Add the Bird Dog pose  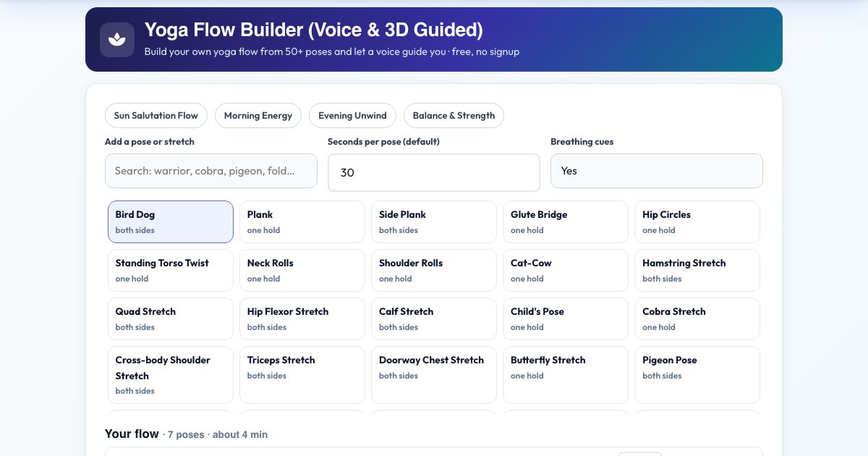171,221
